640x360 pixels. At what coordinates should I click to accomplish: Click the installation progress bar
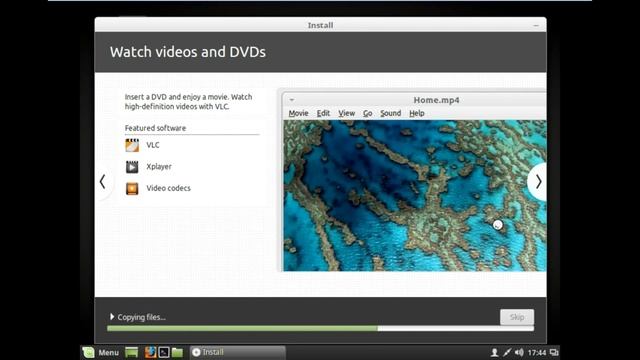click(x=320, y=329)
